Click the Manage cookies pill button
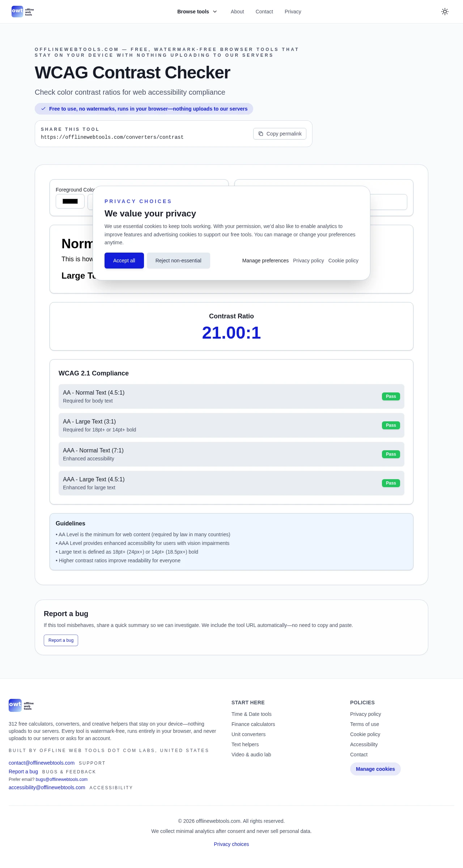Screen dimensions: 463x868 375,769
